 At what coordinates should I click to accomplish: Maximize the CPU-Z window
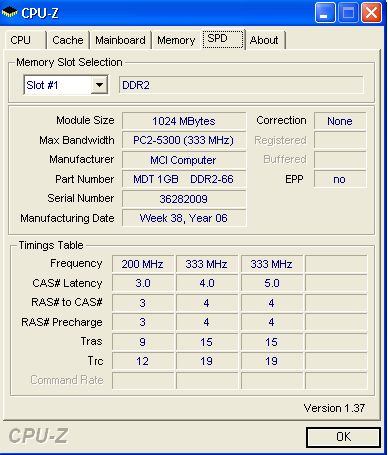pos(348,13)
